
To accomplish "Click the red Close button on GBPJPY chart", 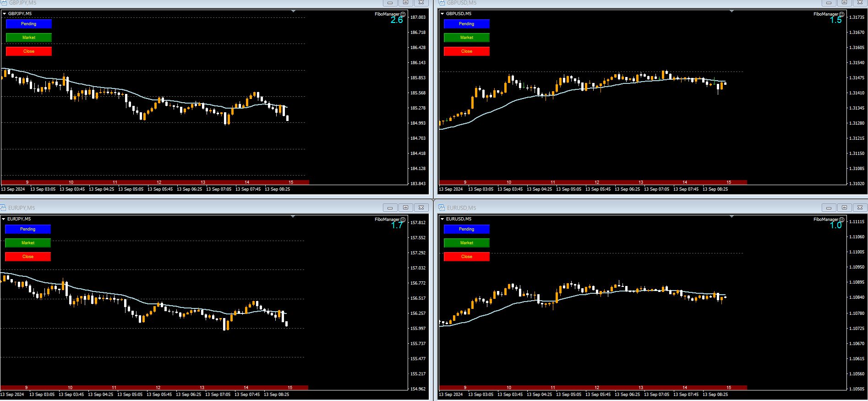I will [29, 51].
